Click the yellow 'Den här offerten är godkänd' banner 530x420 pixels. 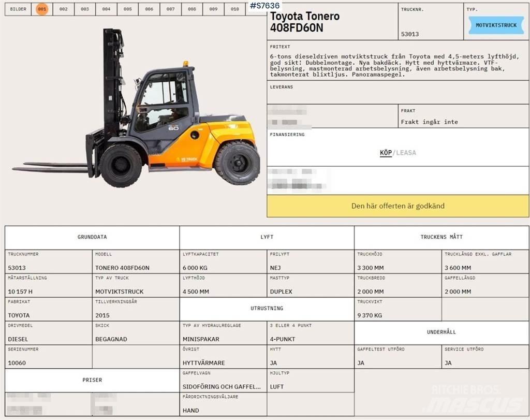[398, 206]
